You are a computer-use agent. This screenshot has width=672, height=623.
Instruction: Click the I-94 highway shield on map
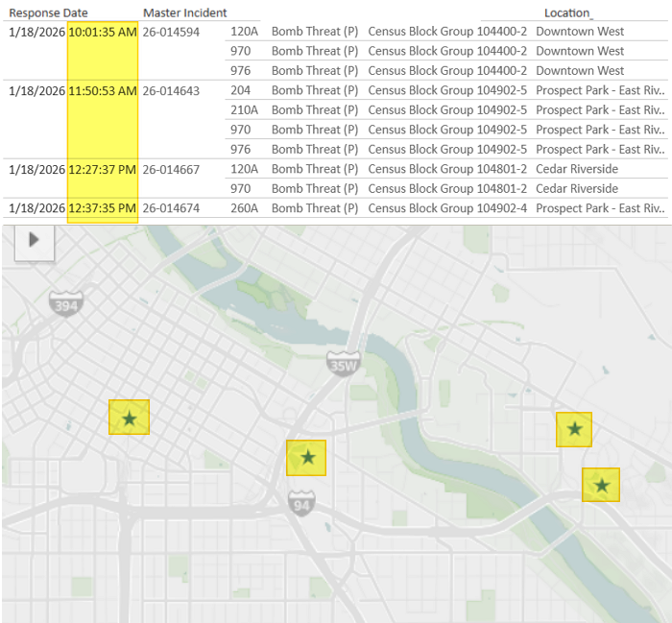301,504
